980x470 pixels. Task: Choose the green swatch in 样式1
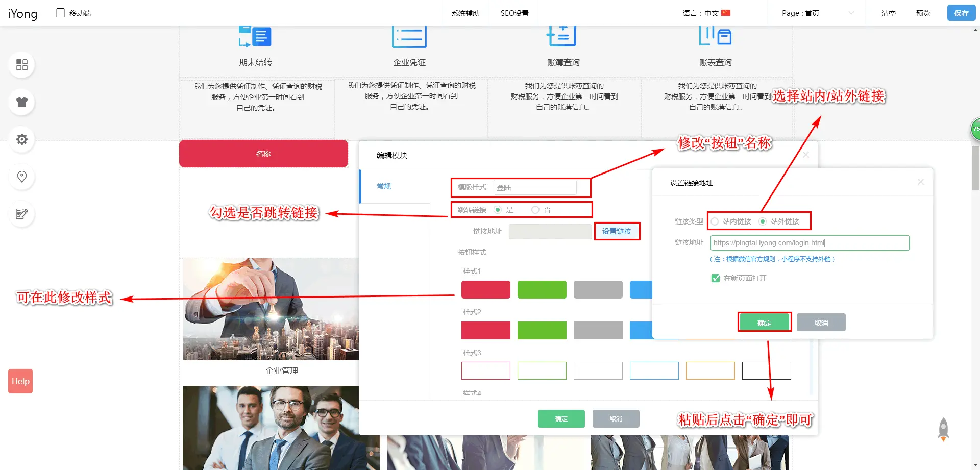pos(542,289)
